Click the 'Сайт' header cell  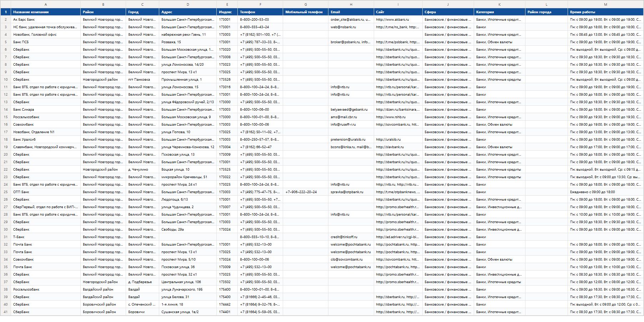pyautogui.click(x=398, y=12)
